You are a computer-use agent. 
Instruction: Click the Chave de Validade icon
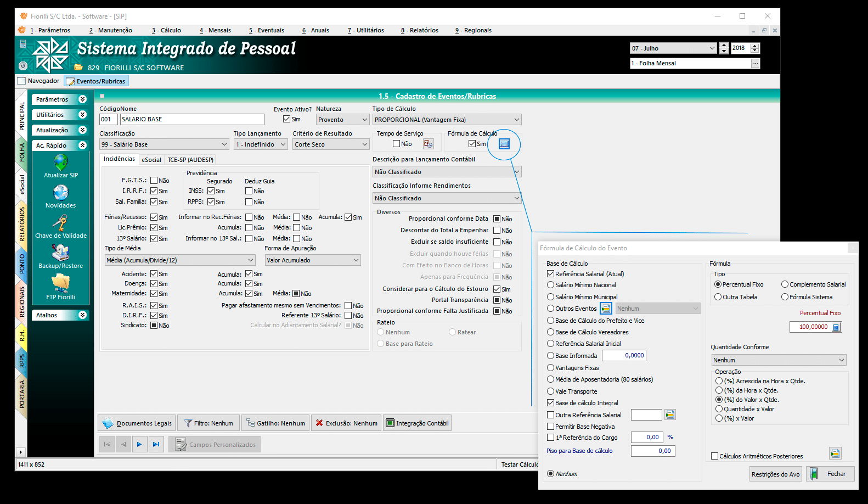click(x=60, y=223)
